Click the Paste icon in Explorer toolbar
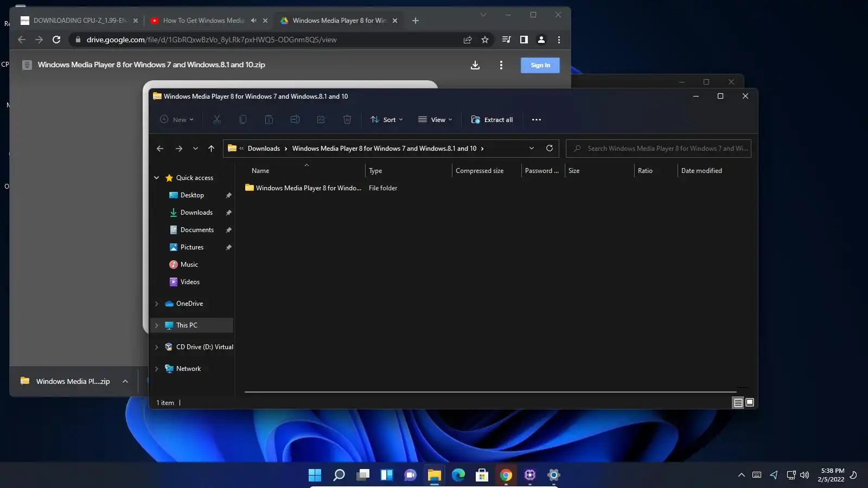This screenshot has width=868, height=488. pos(269,120)
